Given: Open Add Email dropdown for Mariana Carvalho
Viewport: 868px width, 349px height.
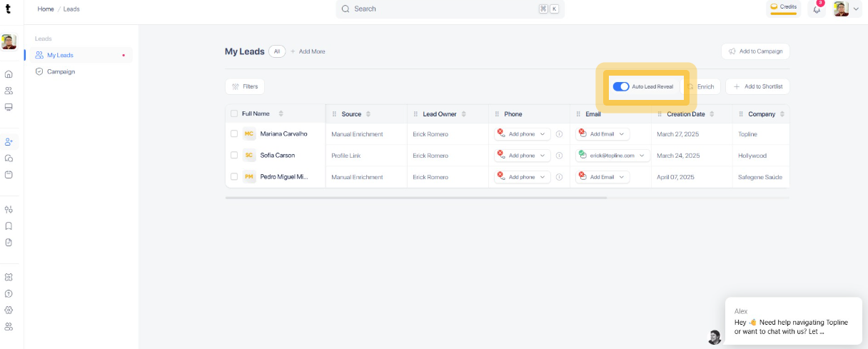Looking at the screenshot, I should pyautogui.click(x=602, y=134).
